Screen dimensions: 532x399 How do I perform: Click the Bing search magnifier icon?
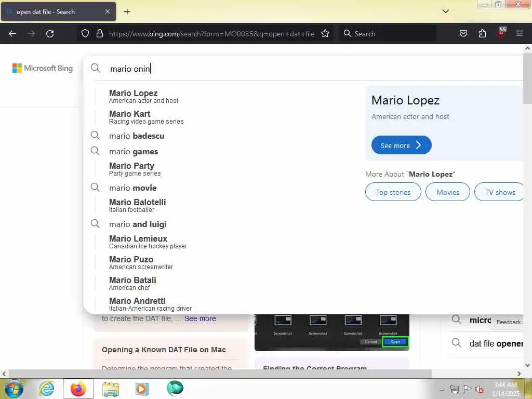[96, 68]
